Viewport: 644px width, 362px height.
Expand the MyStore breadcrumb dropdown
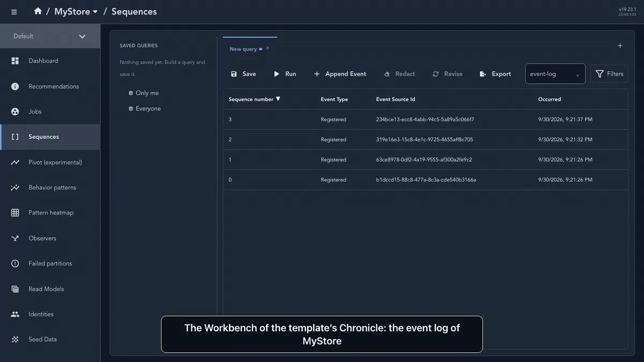pos(76,12)
